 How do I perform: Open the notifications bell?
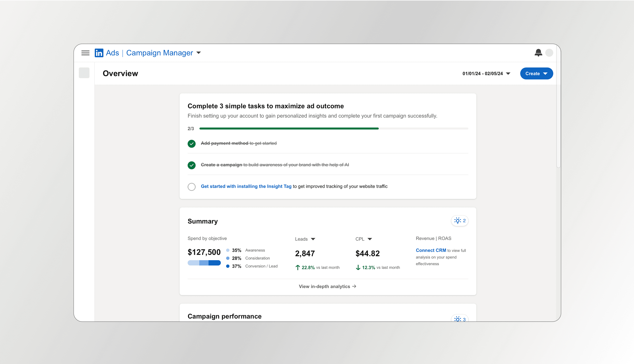(x=538, y=53)
